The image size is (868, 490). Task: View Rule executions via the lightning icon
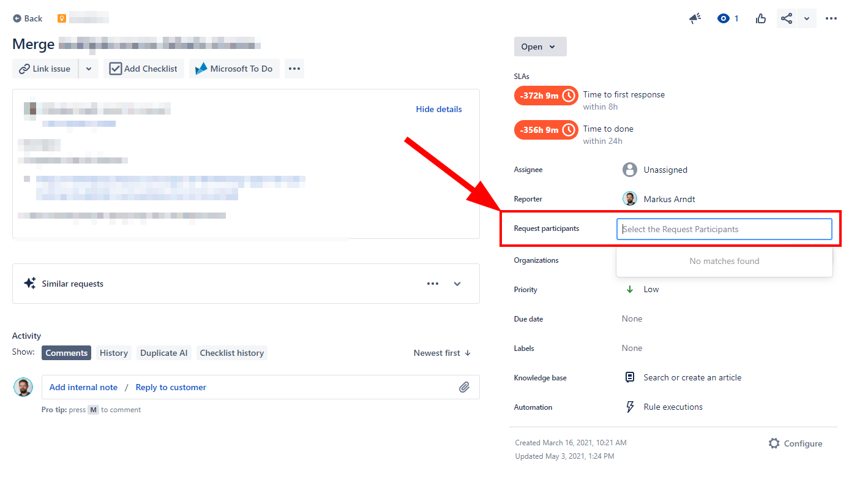[x=630, y=407]
